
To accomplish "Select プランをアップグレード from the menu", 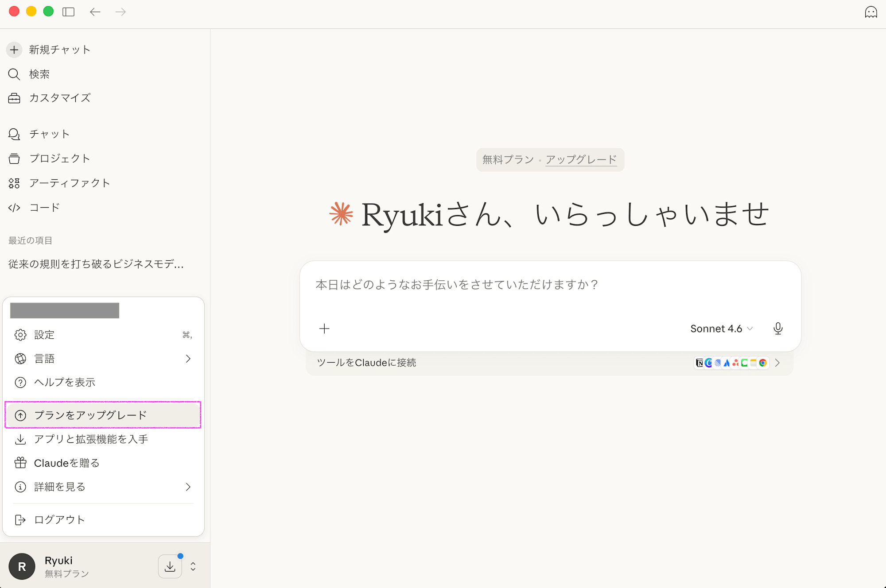I will [91, 415].
